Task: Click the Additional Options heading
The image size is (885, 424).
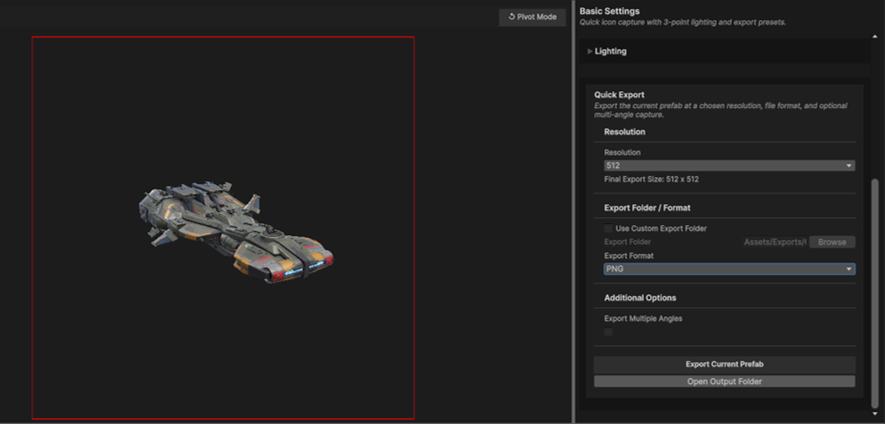Action: [x=640, y=298]
